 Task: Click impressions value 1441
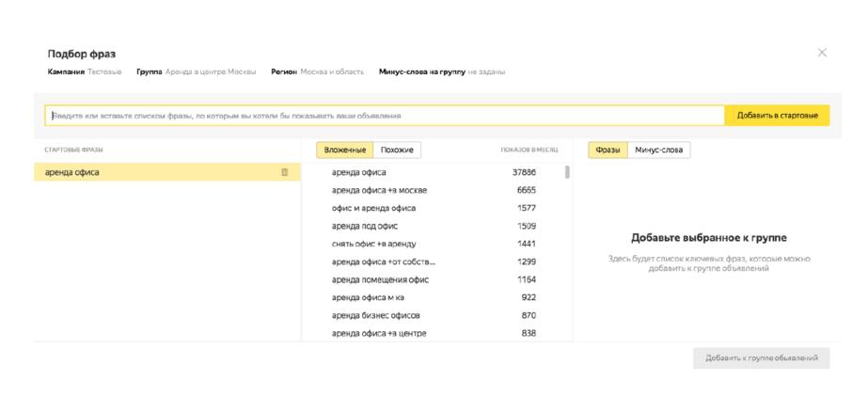tap(527, 244)
